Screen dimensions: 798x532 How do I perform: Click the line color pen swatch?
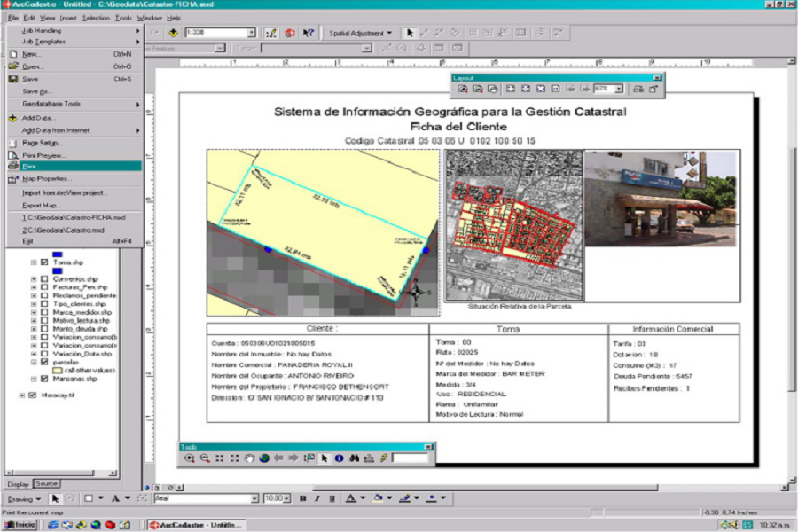tap(404, 498)
